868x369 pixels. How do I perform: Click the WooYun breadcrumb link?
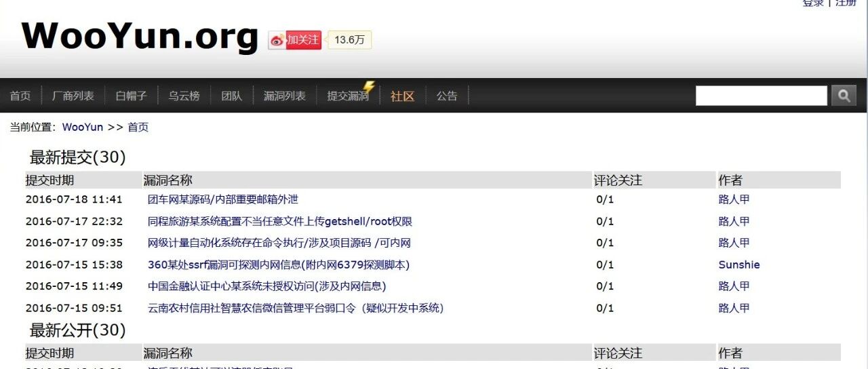point(83,128)
